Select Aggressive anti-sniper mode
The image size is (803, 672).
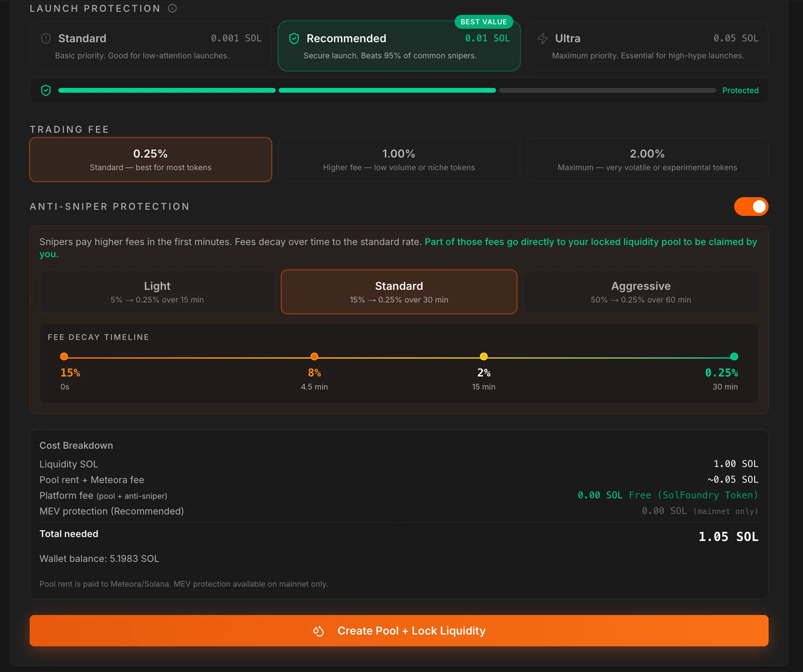[x=641, y=292]
